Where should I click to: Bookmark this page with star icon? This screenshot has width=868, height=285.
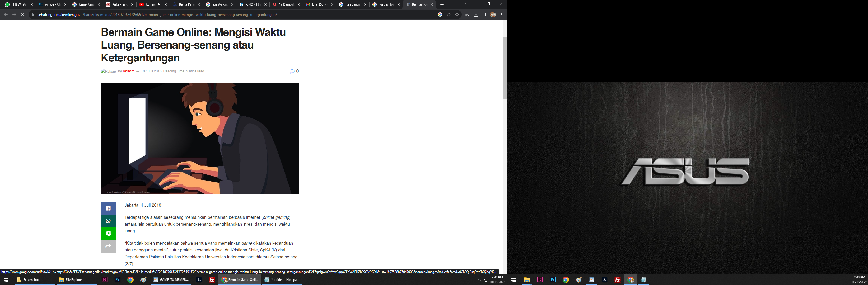(457, 15)
